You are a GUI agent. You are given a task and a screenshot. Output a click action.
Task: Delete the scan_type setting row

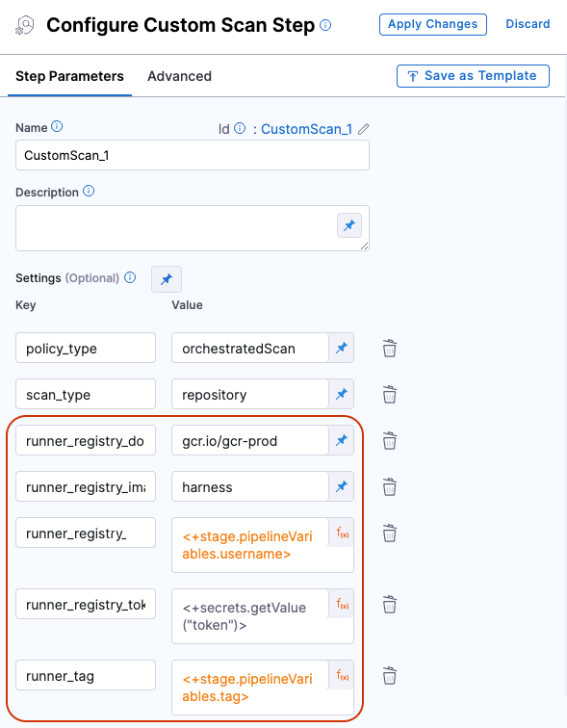(x=389, y=395)
